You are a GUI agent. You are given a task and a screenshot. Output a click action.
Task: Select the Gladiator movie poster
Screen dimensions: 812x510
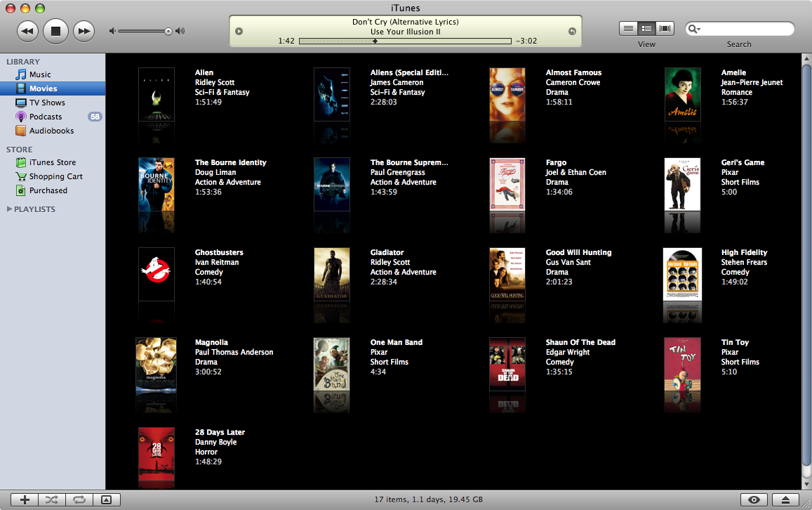click(x=332, y=274)
